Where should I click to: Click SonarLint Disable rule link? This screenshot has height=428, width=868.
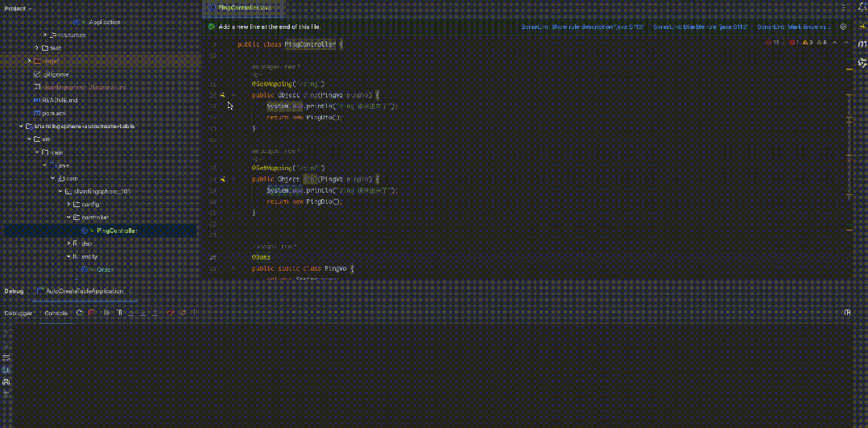(x=701, y=27)
